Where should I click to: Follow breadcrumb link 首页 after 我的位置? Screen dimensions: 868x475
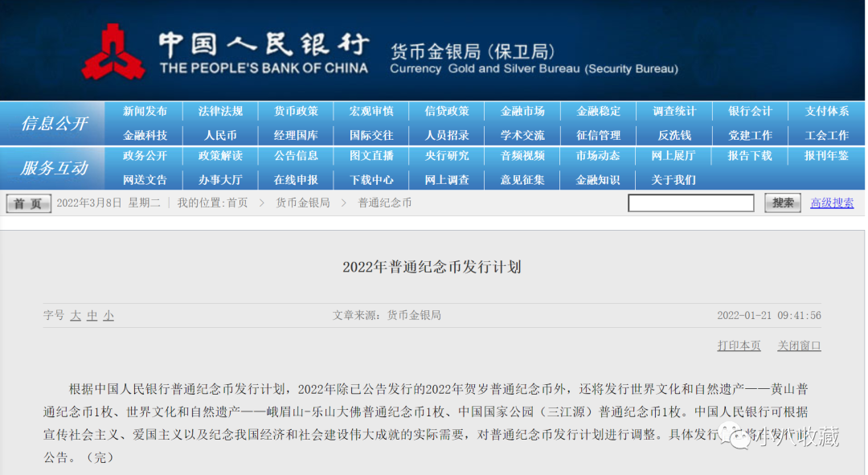237,203
